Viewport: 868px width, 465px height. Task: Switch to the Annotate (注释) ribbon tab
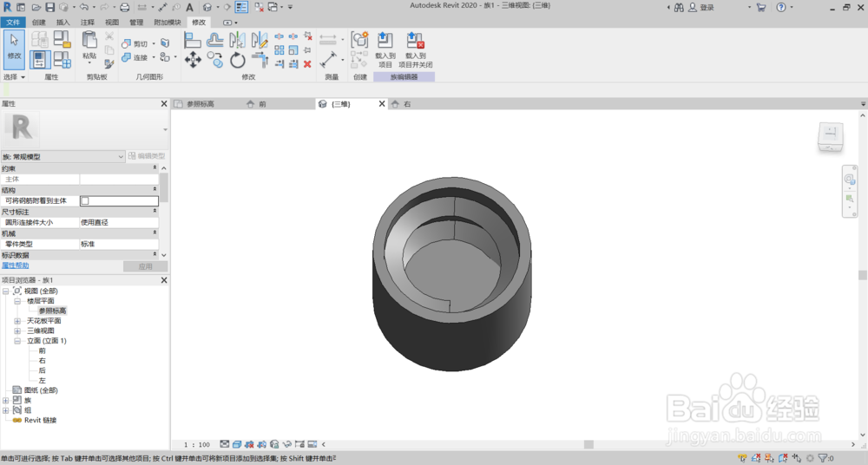(88, 23)
